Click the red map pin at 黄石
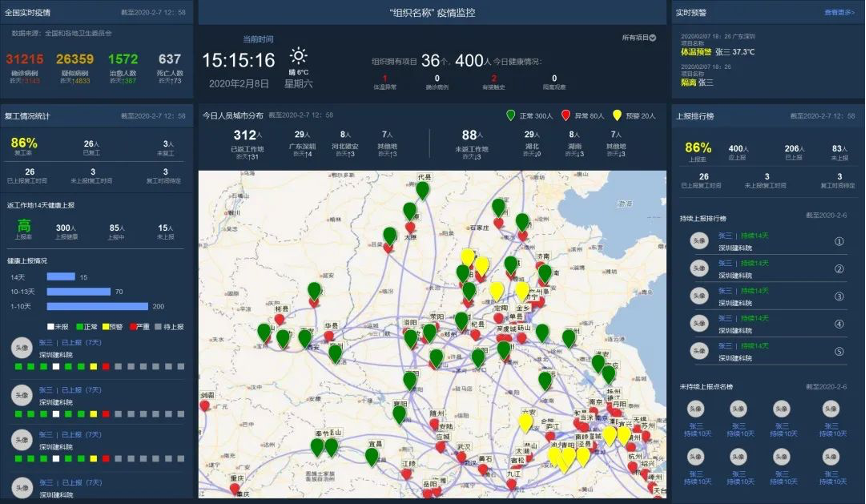The width and height of the screenshot is (866, 504). click(x=483, y=469)
